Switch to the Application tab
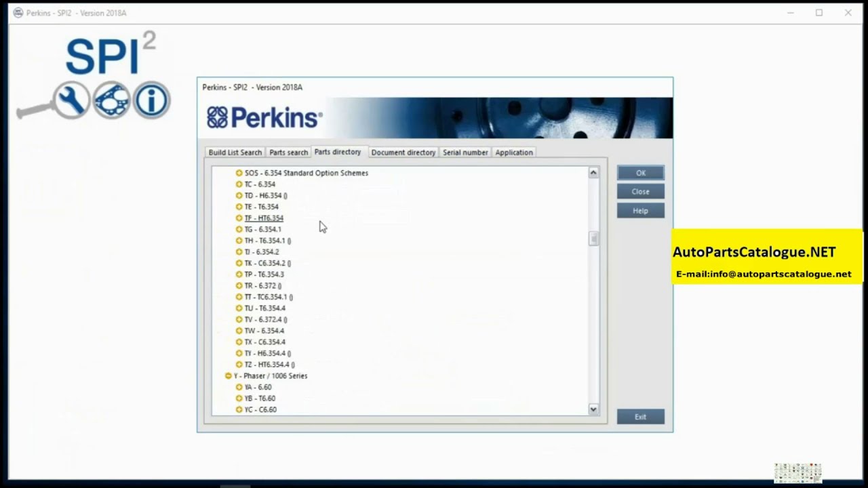868x488 pixels. pos(514,152)
